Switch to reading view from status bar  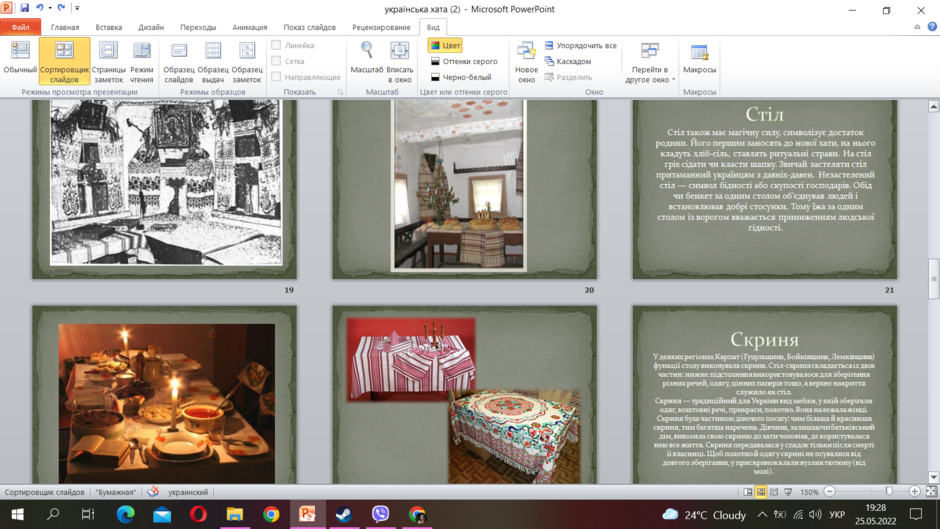tap(774, 492)
